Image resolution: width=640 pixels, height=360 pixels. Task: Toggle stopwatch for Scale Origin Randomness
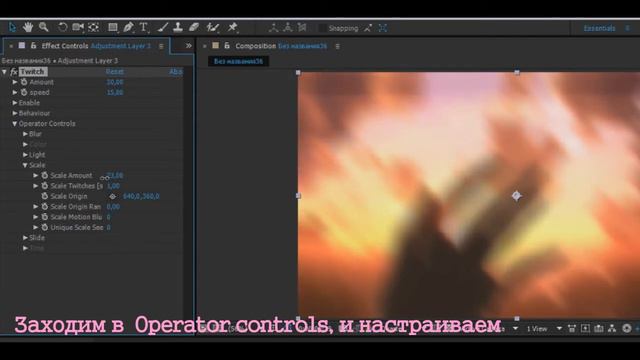click(45, 207)
